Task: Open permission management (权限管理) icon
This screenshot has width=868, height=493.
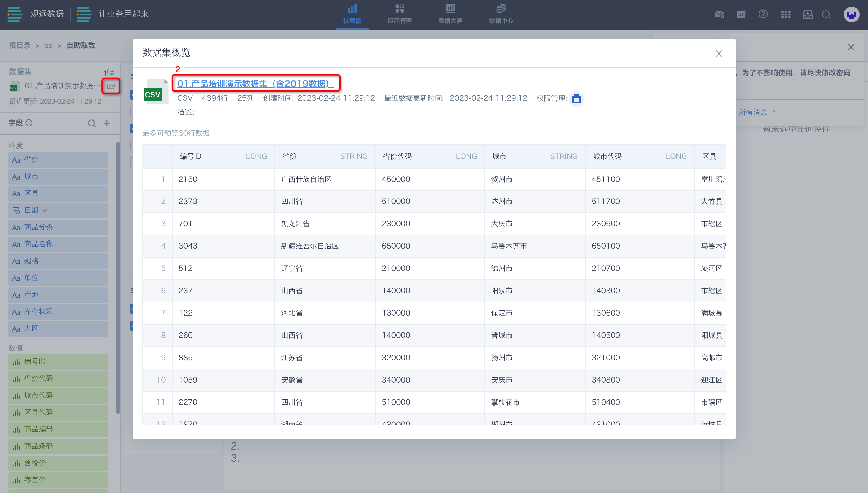Action: [576, 99]
